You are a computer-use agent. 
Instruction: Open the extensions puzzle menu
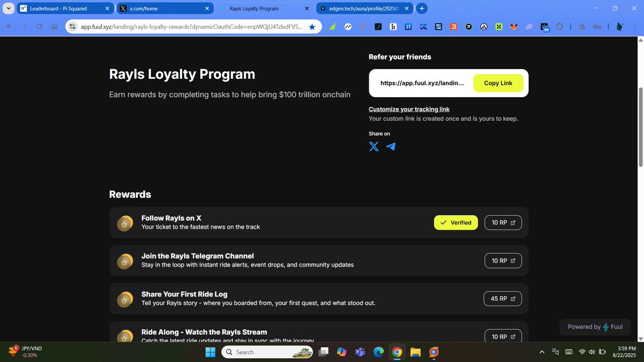click(560, 26)
